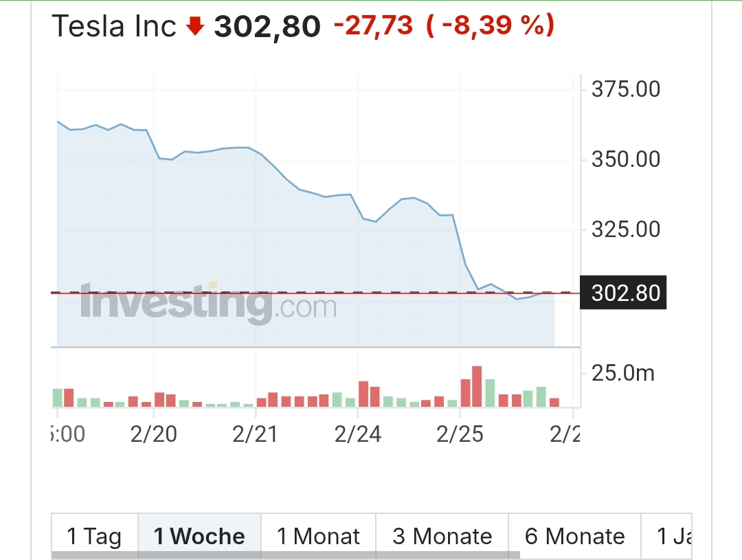Click the 2/24 date axis label
The image size is (742, 560).
pos(358,435)
